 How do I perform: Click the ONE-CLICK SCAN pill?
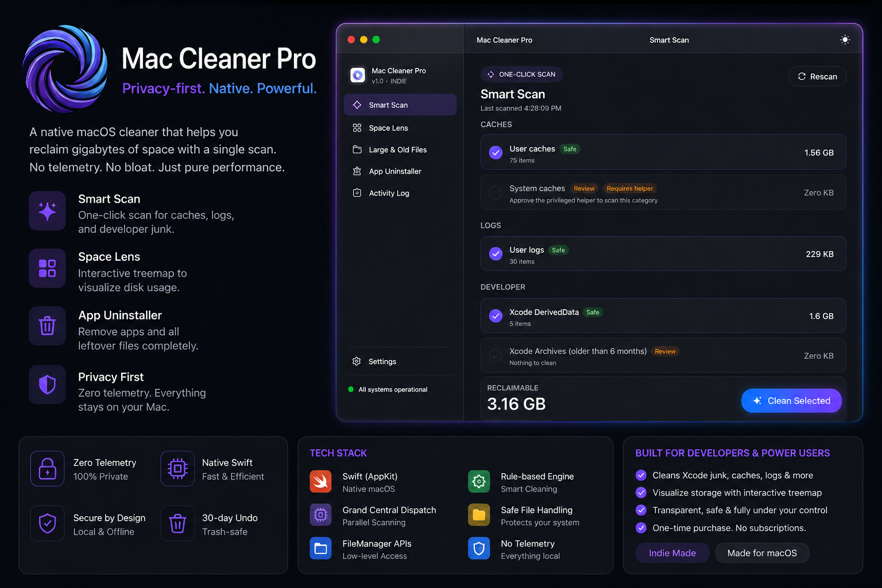pyautogui.click(x=521, y=74)
